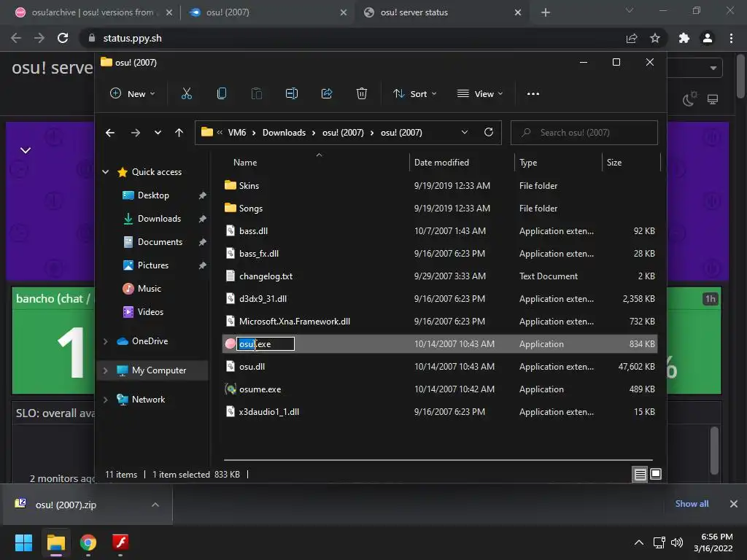Viewport: 747px width, 560px height.
Task: Open download item options chevron
Action: pyautogui.click(x=155, y=505)
